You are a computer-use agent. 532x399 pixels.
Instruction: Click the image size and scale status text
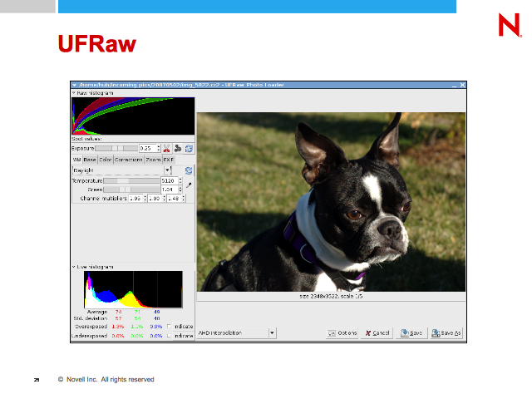click(x=331, y=296)
